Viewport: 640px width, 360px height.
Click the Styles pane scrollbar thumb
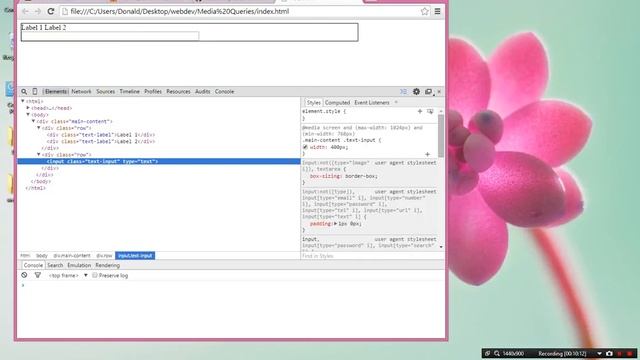pos(441,136)
